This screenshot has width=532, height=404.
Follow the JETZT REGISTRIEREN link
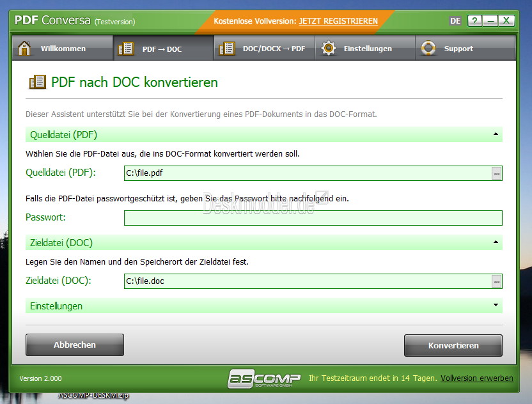point(338,21)
